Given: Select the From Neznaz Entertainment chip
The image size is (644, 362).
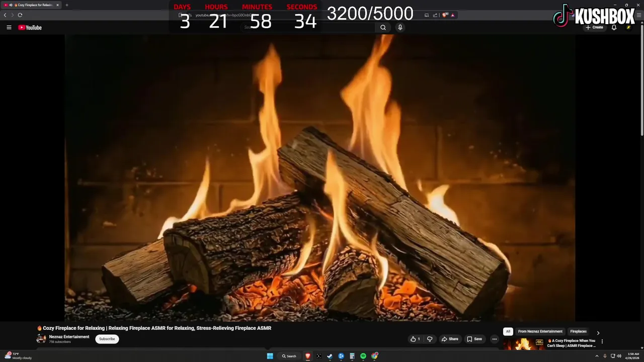Looking at the screenshot, I should (540, 331).
